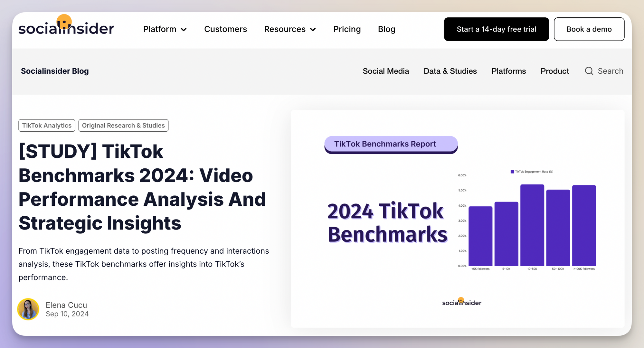The image size is (644, 348).
Task: Expand the Resources dropdown menu
Action: point(290,29)
